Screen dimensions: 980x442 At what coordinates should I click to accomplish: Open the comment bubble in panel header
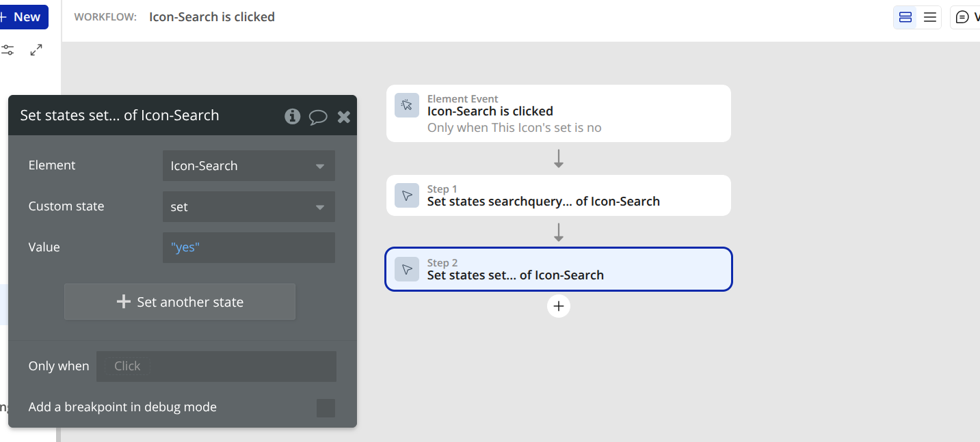(x=318, y=117)
